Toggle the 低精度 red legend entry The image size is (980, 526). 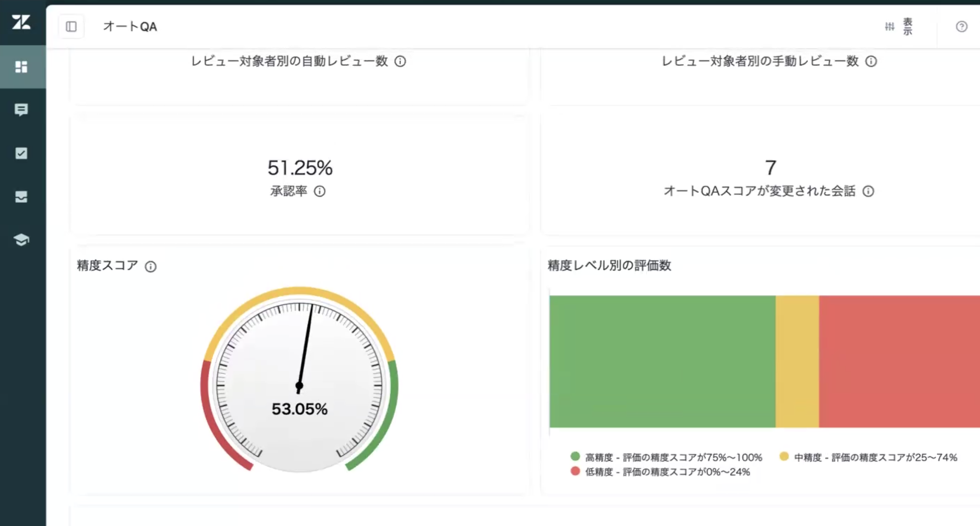(660, 472)
